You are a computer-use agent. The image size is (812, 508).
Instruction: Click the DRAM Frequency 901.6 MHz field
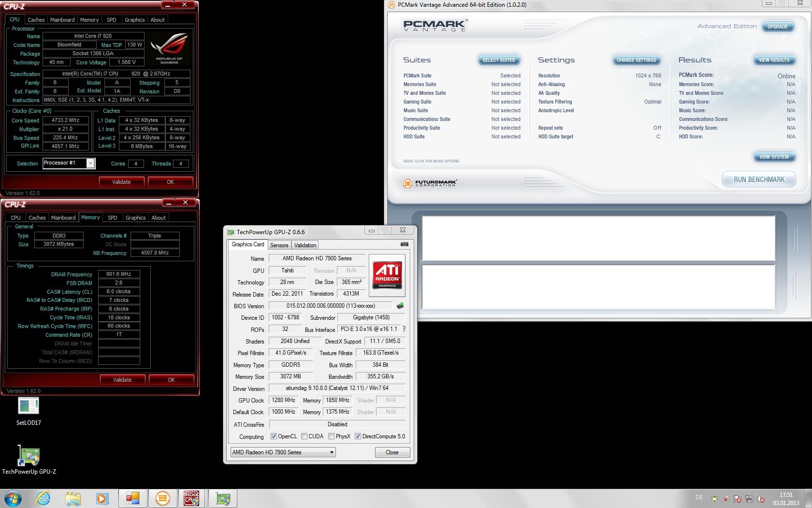119,274
